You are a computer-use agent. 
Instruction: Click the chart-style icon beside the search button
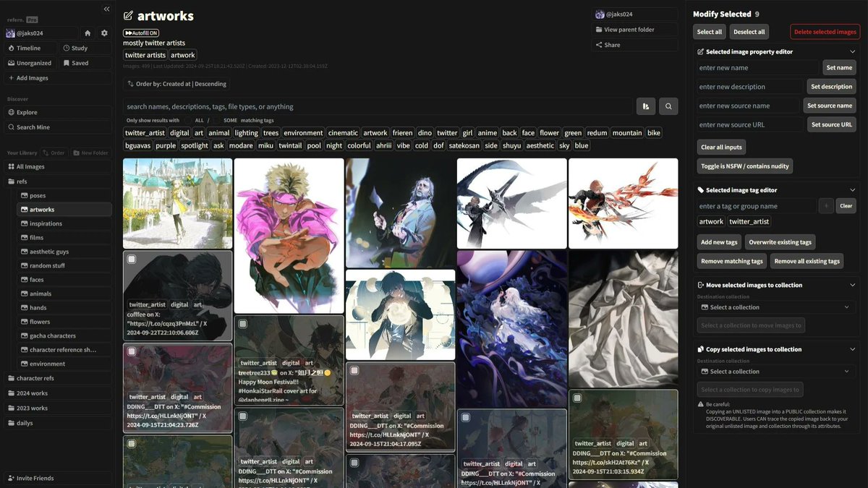646,106
